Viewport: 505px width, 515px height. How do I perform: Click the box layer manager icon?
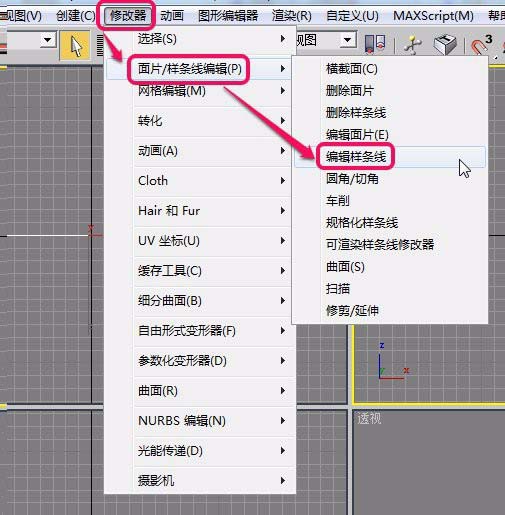pos(445,44)
